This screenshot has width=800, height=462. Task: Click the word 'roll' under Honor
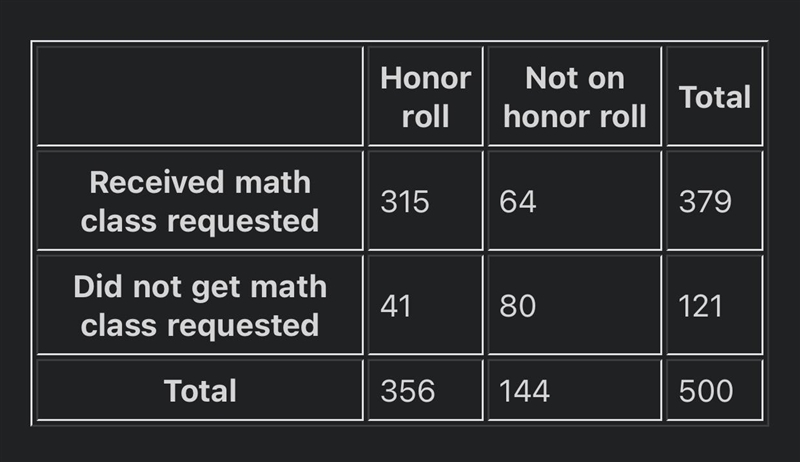point(426,117)
